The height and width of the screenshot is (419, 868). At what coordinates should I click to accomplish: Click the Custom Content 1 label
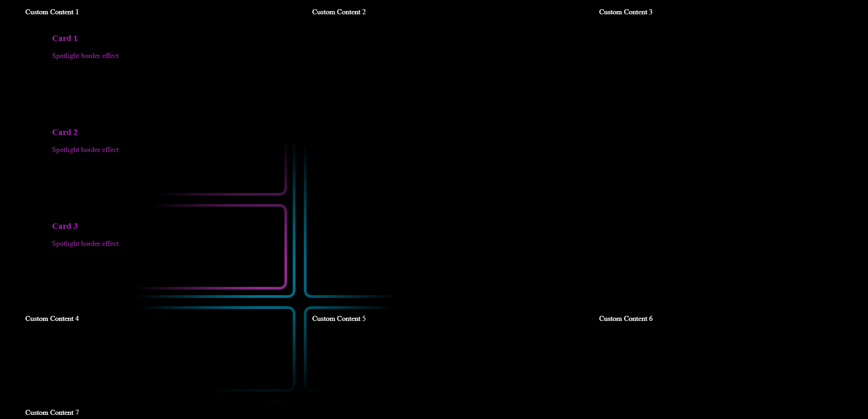click(52, 12)
